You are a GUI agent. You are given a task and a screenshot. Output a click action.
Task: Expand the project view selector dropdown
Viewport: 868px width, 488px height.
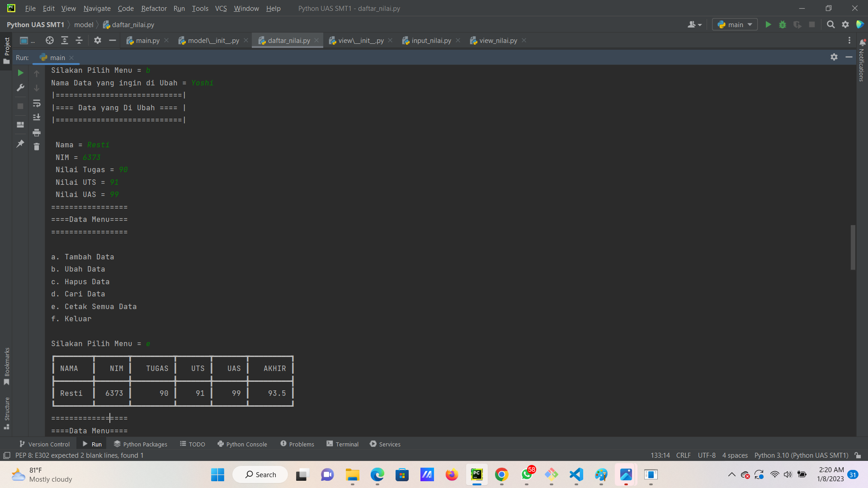click(x=27, y=41)
